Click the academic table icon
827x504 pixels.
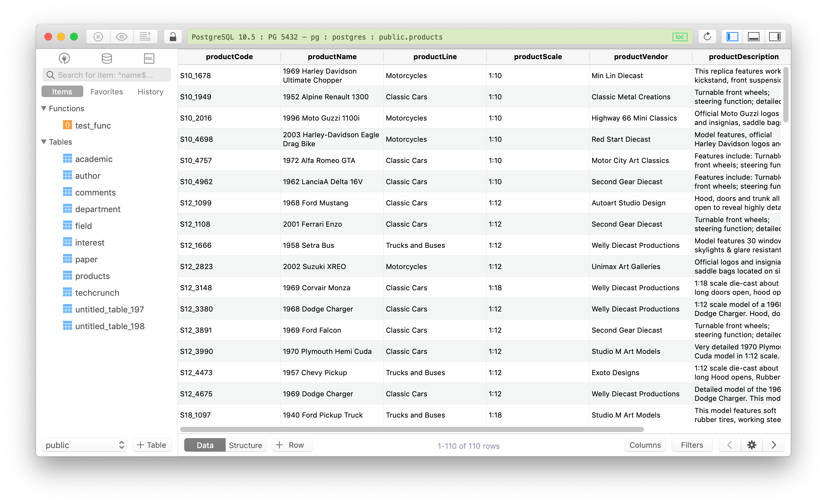(67, 159)
